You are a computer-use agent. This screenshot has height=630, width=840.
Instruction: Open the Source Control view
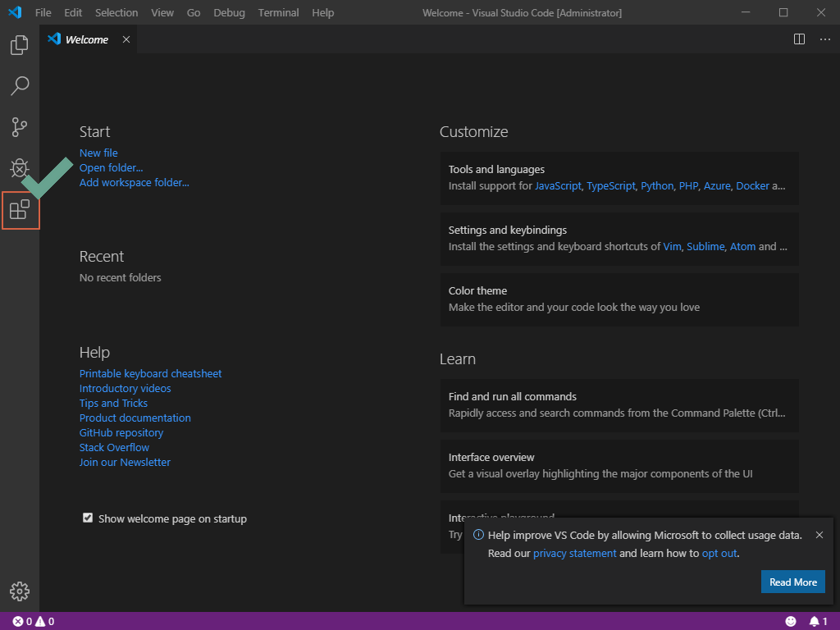(x=20, y=127)
